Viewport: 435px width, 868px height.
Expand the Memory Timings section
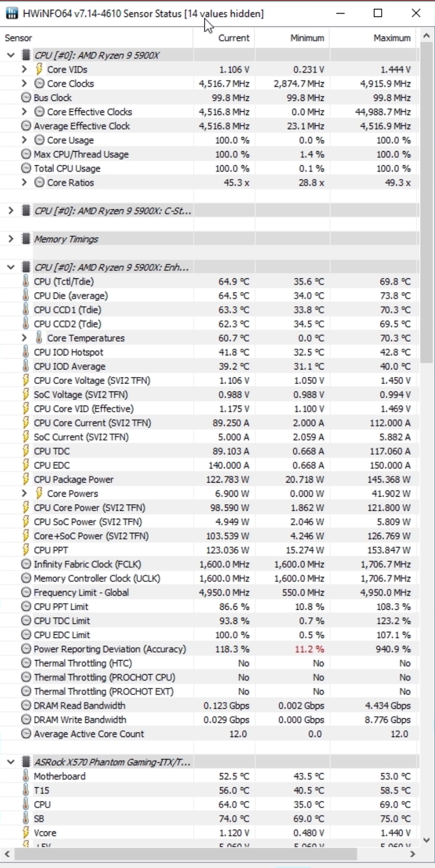click(x=11, y=239)
